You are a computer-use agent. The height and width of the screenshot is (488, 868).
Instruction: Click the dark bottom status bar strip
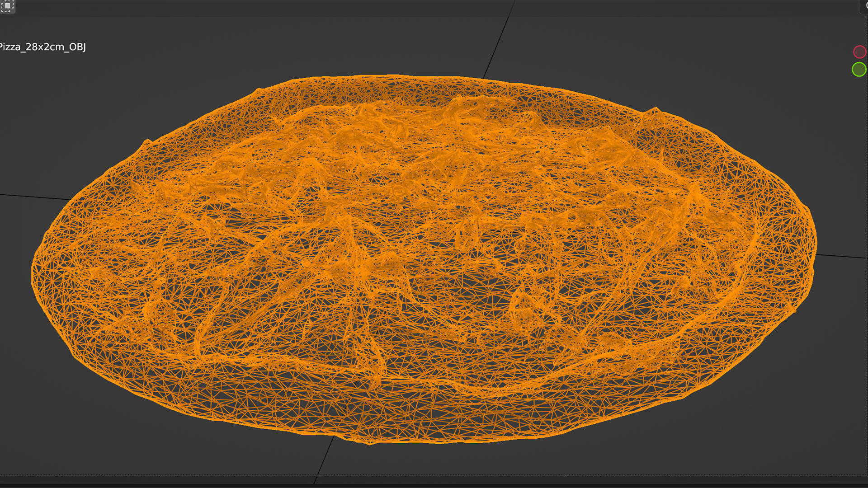pyautogui.click(x=434, y=486)
